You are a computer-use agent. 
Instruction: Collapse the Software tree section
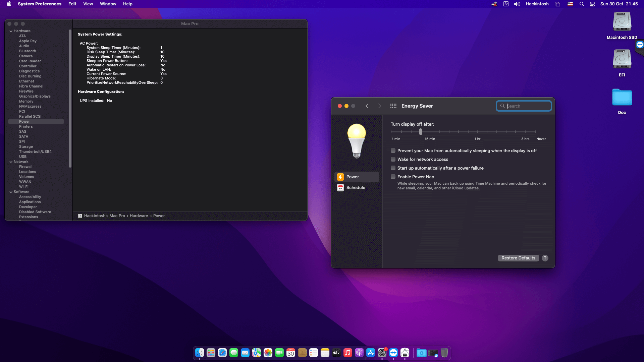coord(11,192)
